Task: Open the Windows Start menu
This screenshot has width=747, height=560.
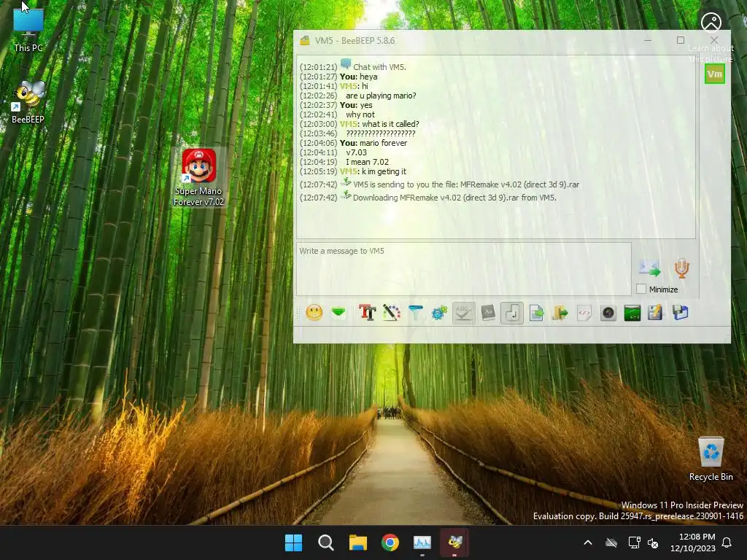Action: point(293,542)
